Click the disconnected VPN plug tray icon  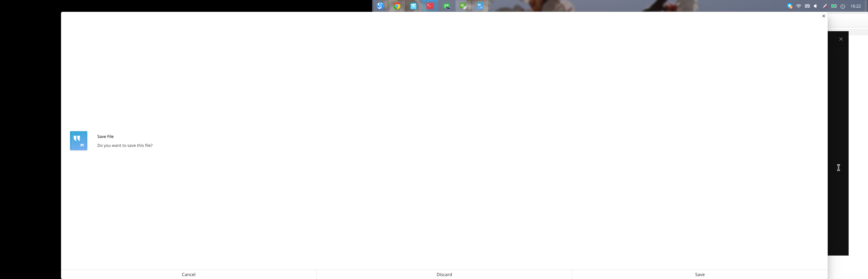point(825,6)
